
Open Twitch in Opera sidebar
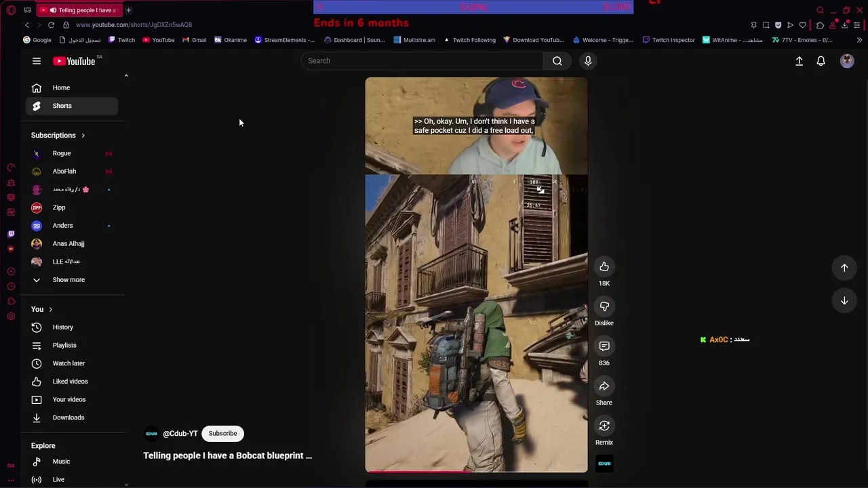pos(11,234)
